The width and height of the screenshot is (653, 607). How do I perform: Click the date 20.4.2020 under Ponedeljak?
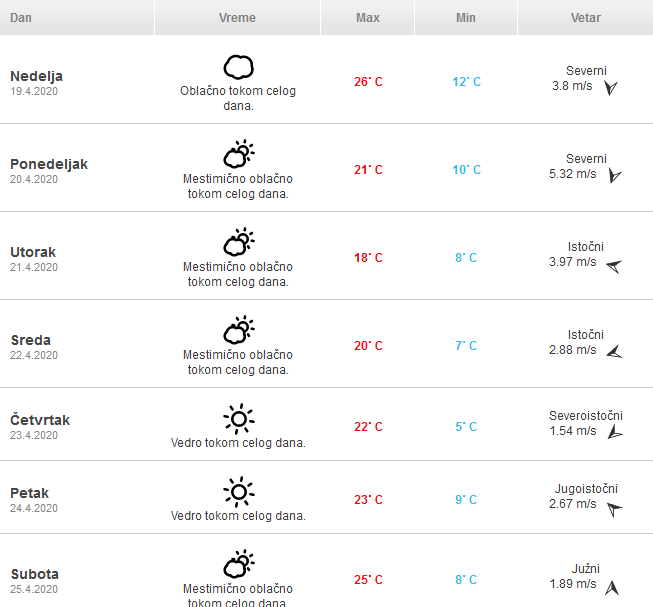click(x=34, y=179)
